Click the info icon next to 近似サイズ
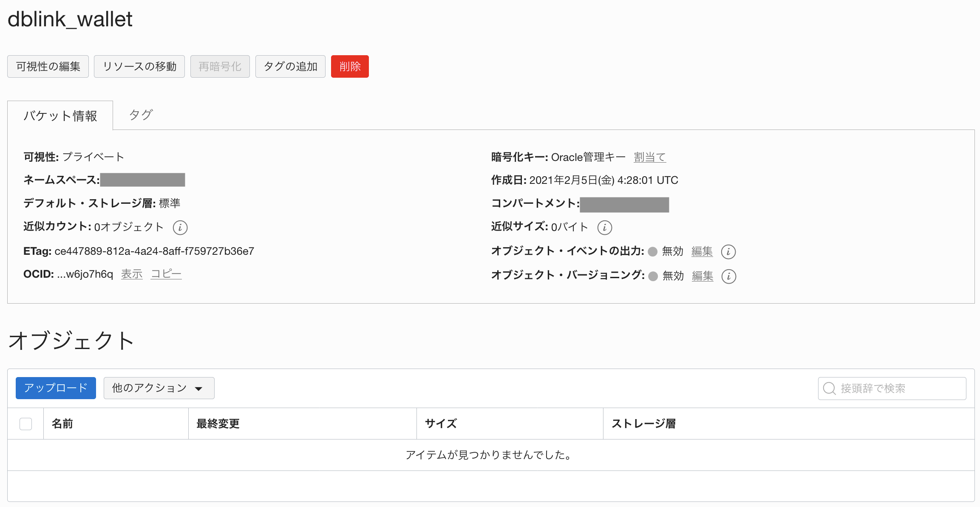Screen dimensions: 980x507 pos(605,228)
